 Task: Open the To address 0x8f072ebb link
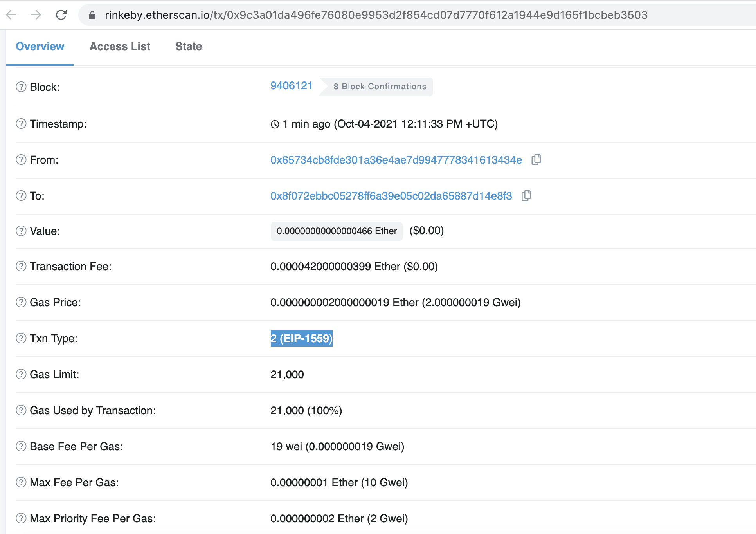point(391,196)
